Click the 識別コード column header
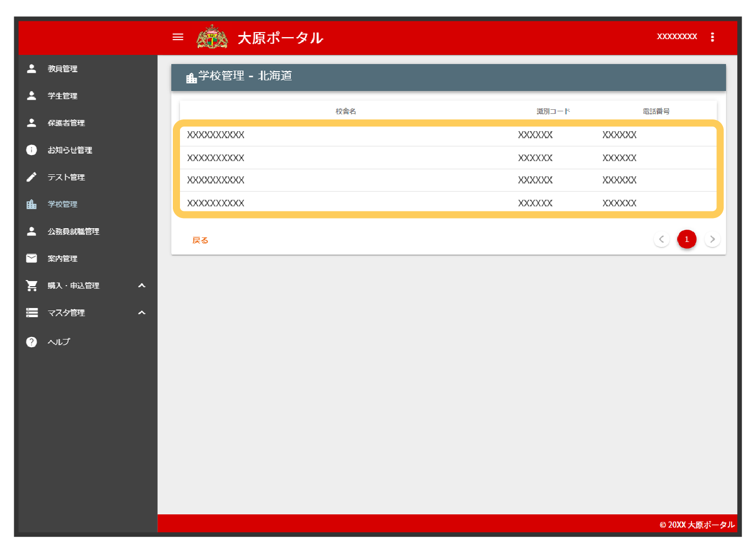Screen dimensions: 756x553 [x=553, y=111]
